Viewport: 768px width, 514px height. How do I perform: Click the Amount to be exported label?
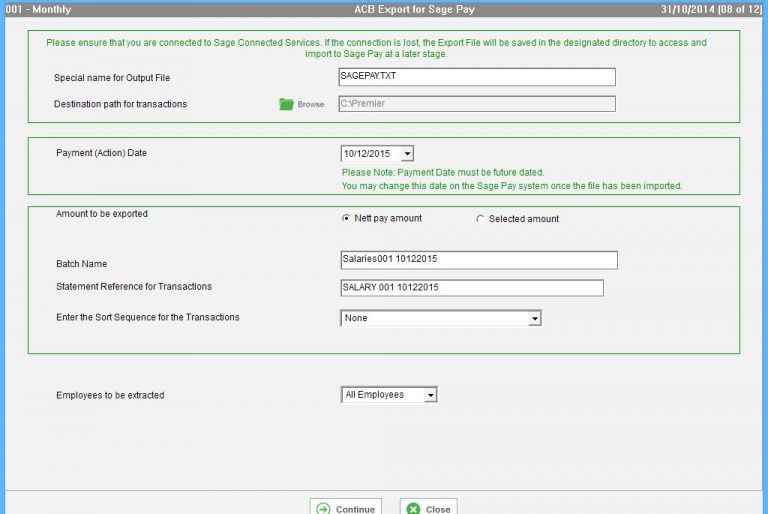tap(102, 214)
